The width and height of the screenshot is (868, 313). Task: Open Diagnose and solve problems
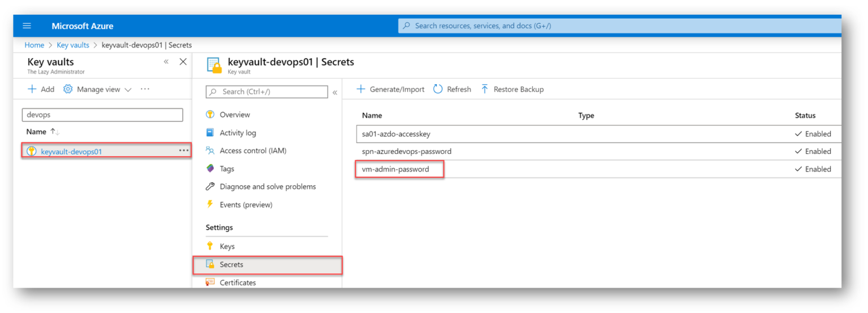tap(268, 187)
